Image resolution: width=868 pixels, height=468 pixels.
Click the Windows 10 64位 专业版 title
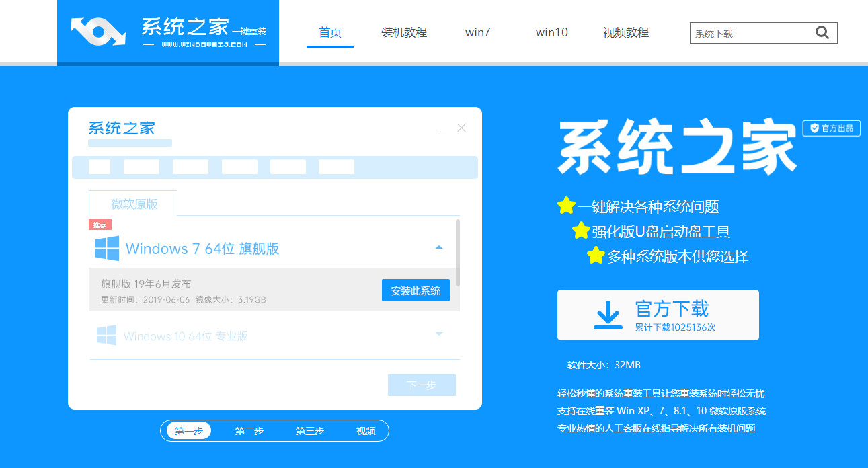[x=186, y=336]
